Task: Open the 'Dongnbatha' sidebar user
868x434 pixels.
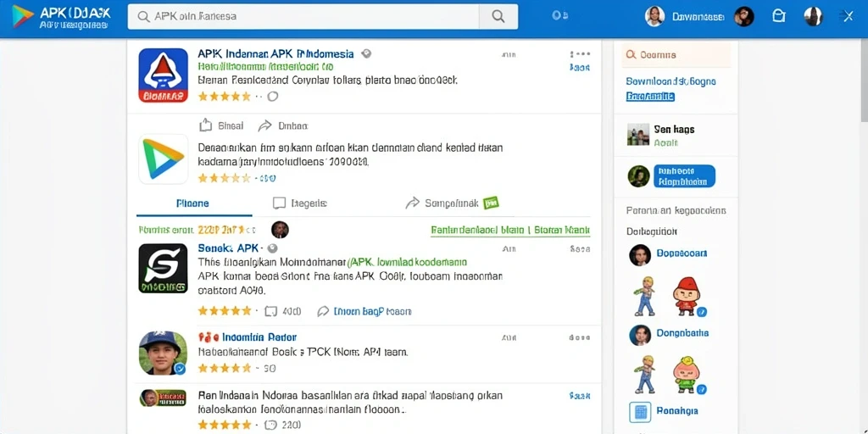Action: (682, 333)
